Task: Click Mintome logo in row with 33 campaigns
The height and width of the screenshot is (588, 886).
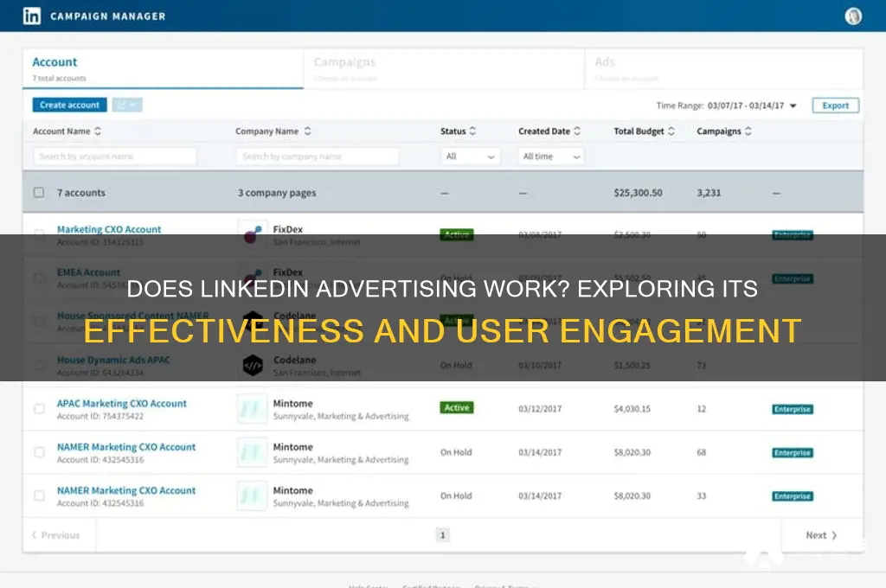Action: [x=252, y=496]
